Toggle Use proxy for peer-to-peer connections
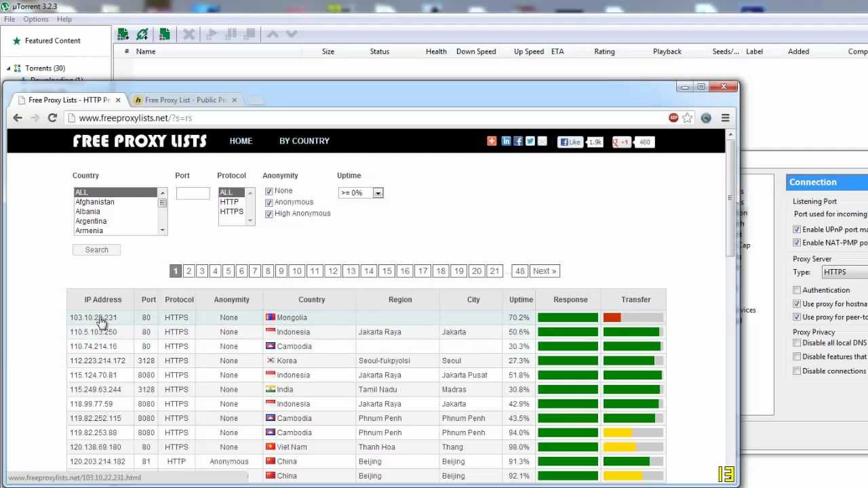This screenshot has width=868, height=488. pyautogui.click(x=797, y=317)
